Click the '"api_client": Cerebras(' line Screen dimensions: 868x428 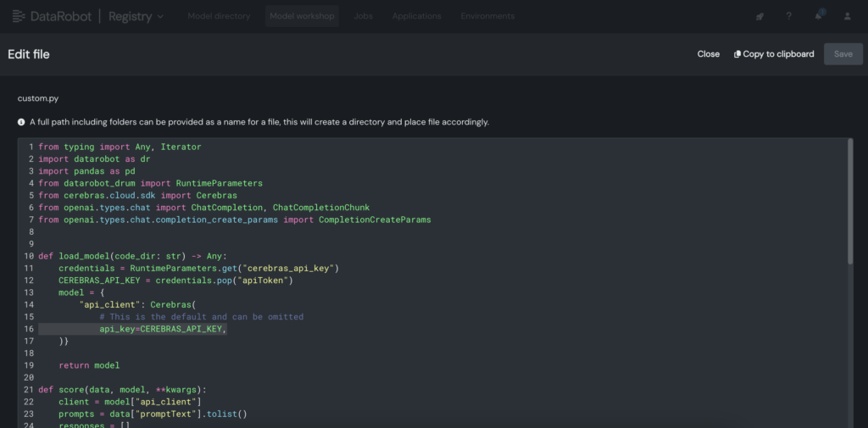pyautogui.click(x=138, y=305)
